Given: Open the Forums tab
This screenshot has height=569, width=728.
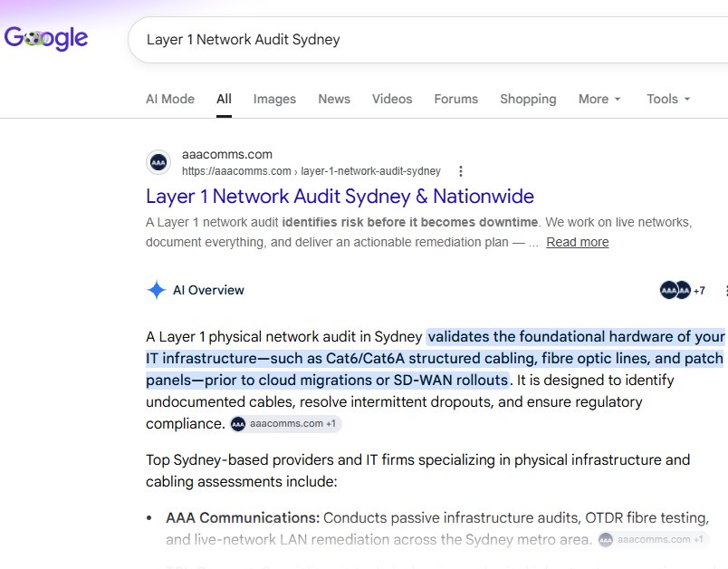Looking at the screenshot, I should tap(456, 99).
